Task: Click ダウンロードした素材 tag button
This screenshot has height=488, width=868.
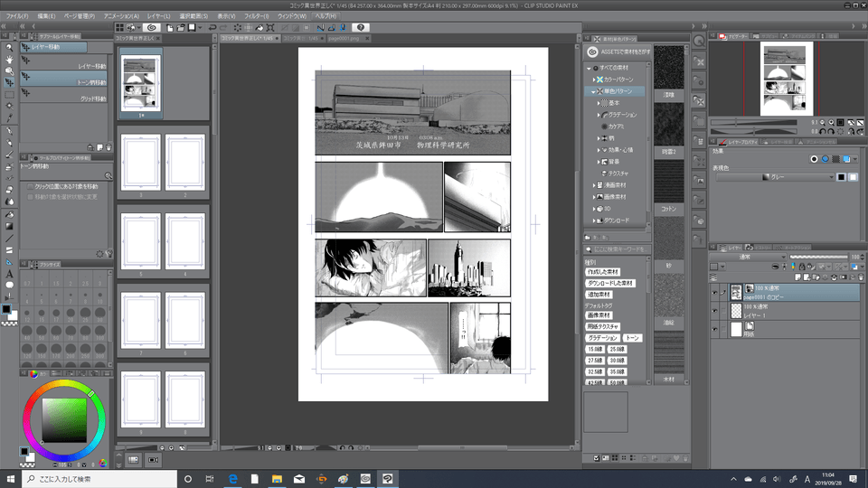Action: [610, 283]
